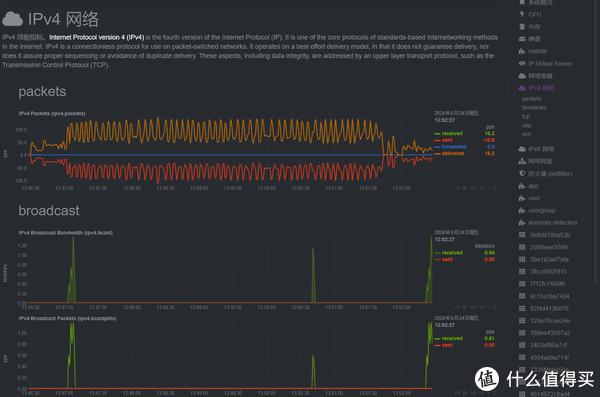Click highlighted IPv4 cloud icon in sidebar
Viewport: 600px width, 397px height.
[x=522, y=88]
